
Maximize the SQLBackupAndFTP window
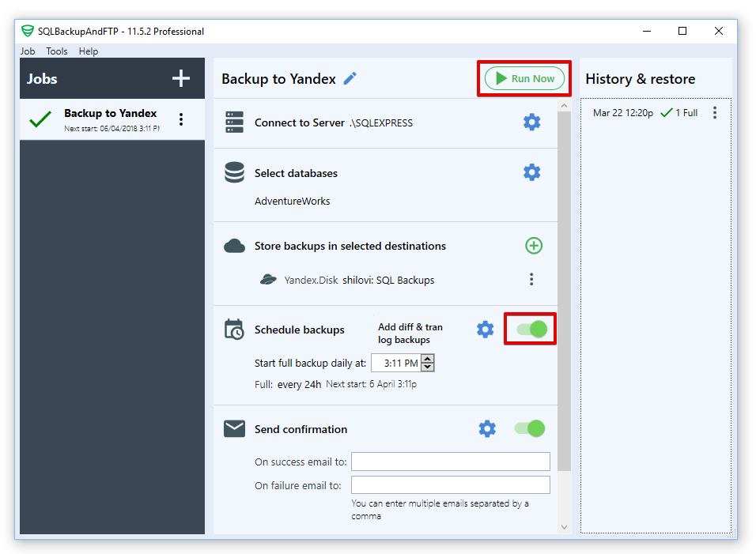click(x=682, y=31)
